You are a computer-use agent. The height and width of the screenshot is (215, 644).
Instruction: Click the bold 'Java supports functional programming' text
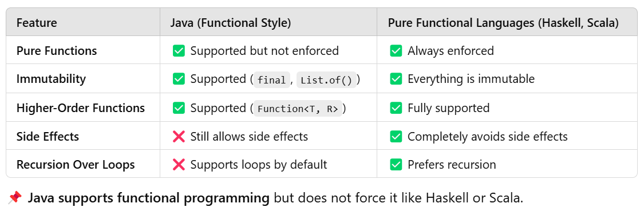click(x=148, y=198)
